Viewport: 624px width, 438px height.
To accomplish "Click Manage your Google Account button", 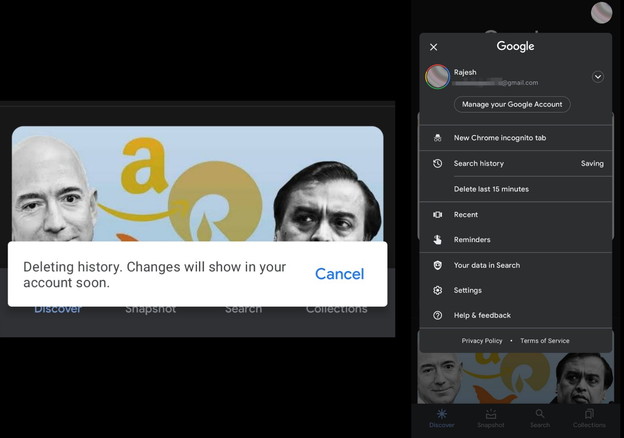I will (512, 104).
